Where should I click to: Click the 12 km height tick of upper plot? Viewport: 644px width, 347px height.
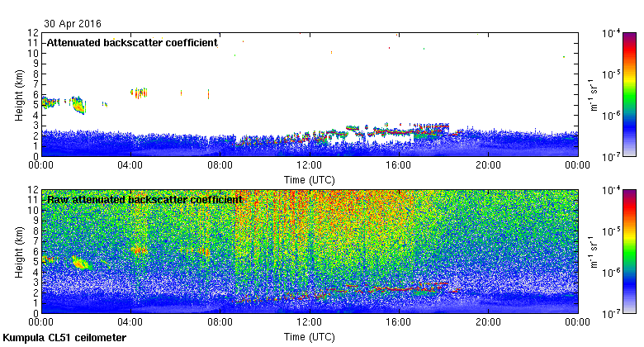pyautogui.click(x=33, y=33)
